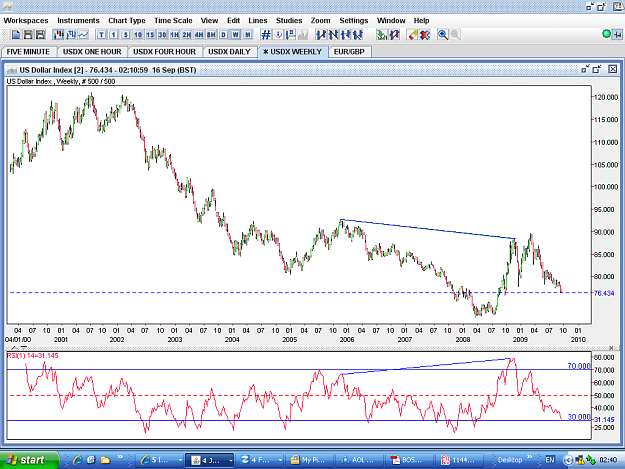This screenshot has height=469, width=625.
Task: Select the 30 minute time scale
Action: pyautogui.click(x=162, y=35)
